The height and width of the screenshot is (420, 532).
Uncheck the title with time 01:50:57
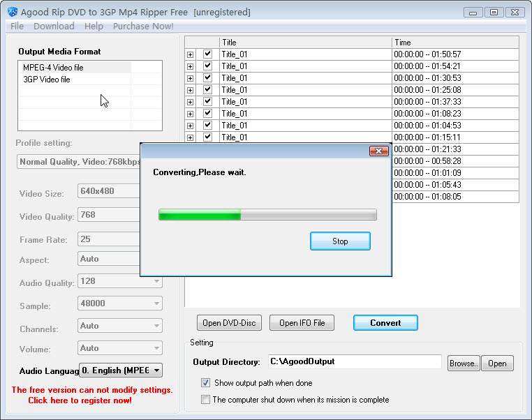(207, 54)
